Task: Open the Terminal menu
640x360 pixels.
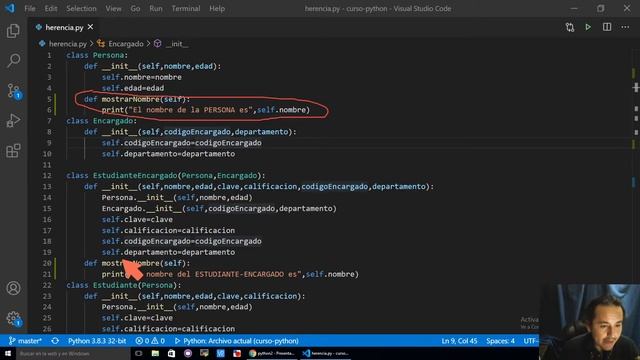Action: pos(186,8)
